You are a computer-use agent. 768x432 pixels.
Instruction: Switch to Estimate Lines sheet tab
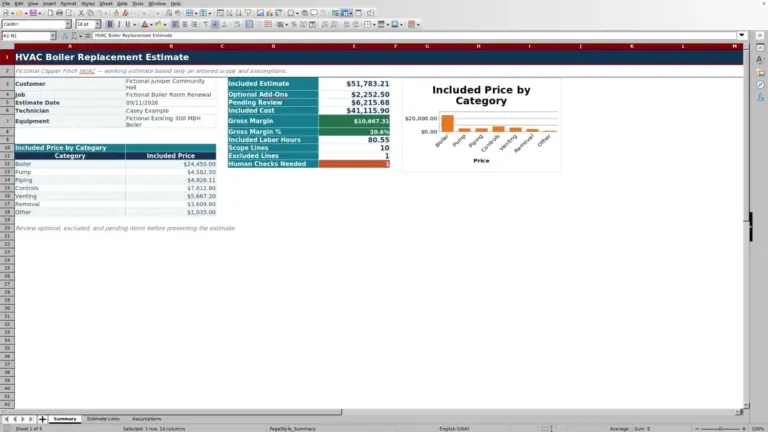coord(103,419)
